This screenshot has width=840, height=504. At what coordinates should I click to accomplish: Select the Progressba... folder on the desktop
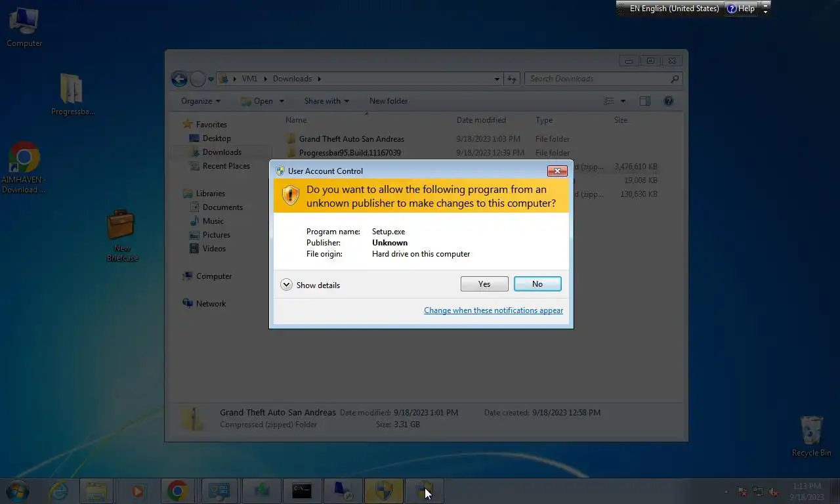pos(72,94)
